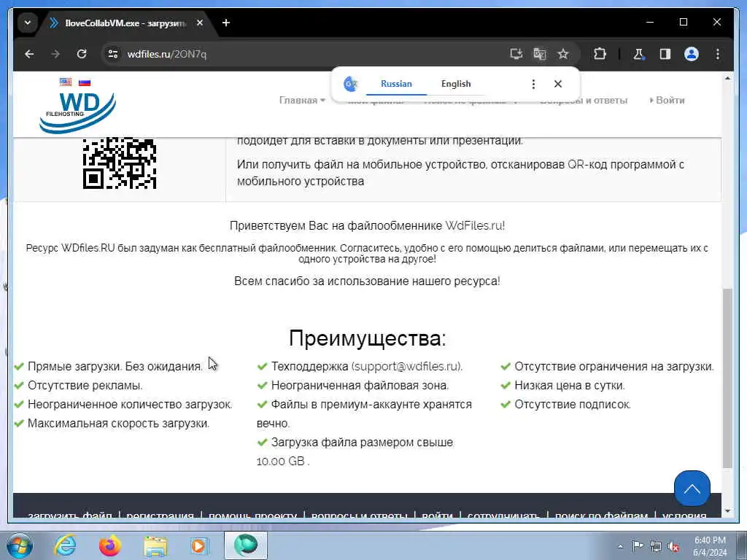Click the address bar URL wdfiles.ru

(167, 54)
